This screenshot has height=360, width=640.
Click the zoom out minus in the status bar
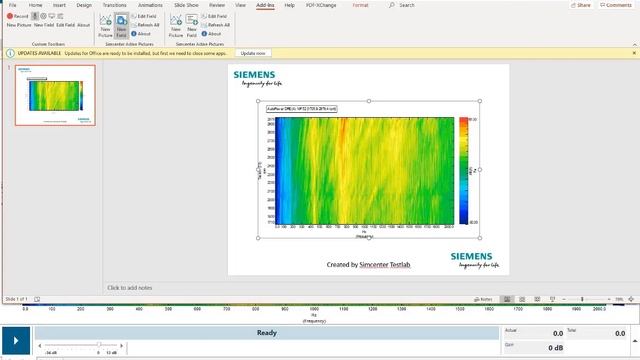pyautogui.click(x=564, y=299)
